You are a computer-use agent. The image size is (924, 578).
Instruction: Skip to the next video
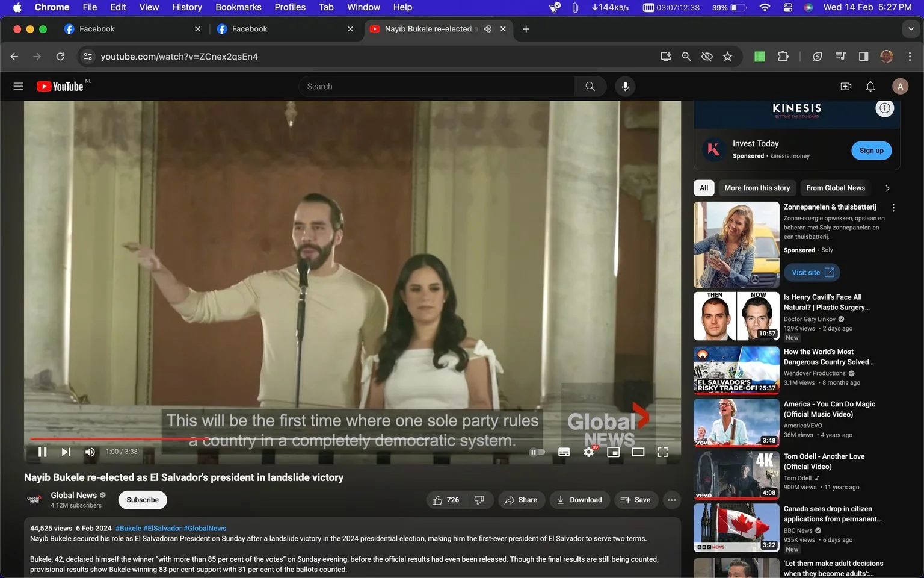click(x=66, y=452)
